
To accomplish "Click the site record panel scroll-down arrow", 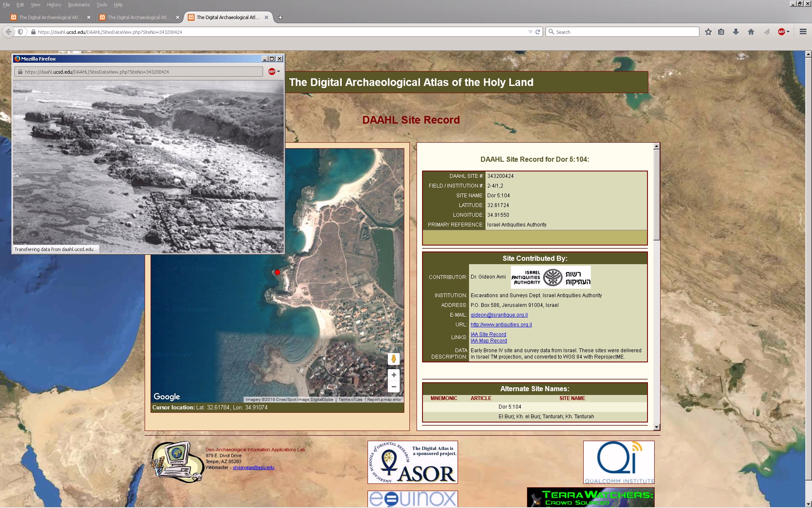I will coord(657,427).
